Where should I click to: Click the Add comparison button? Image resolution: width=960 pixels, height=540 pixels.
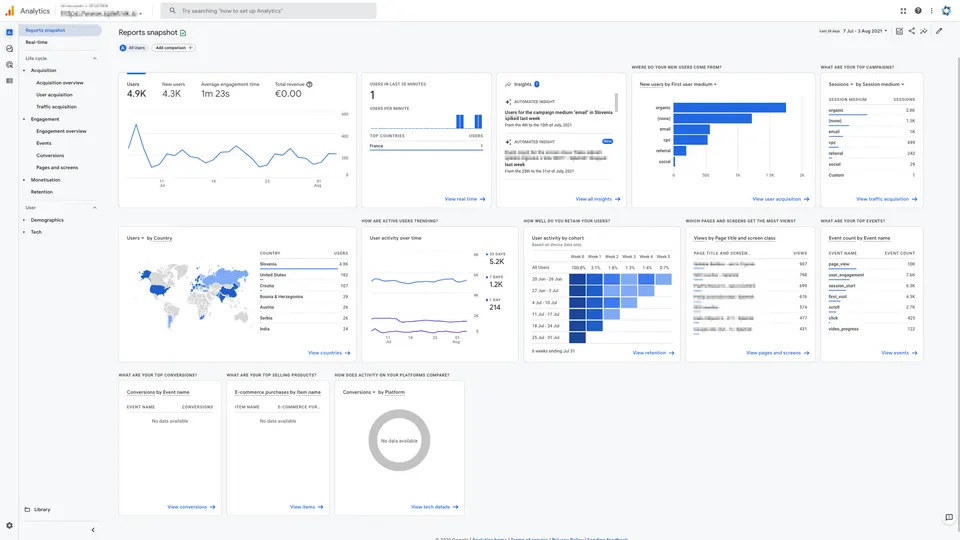tap(174, 48)
